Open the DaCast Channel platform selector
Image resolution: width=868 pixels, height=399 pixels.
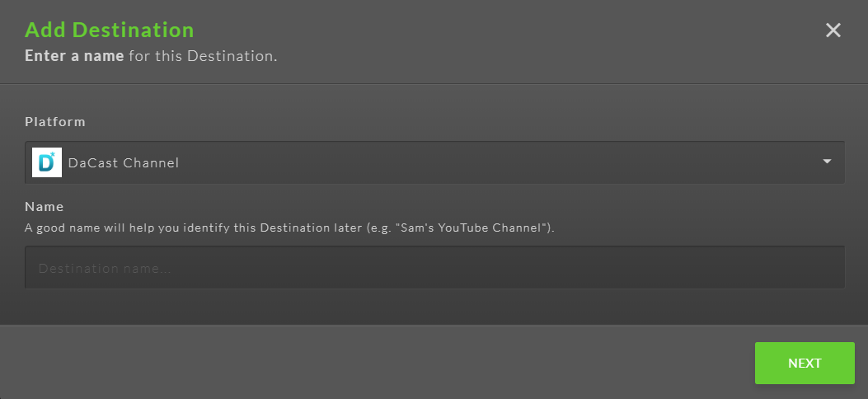pyautogui.click(x=434, y=162)
